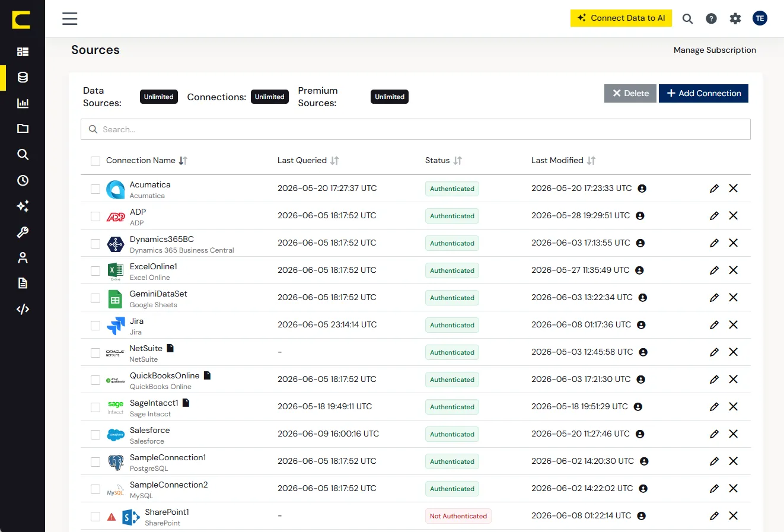Click the Connect Data to AI button

pos(622,18)
